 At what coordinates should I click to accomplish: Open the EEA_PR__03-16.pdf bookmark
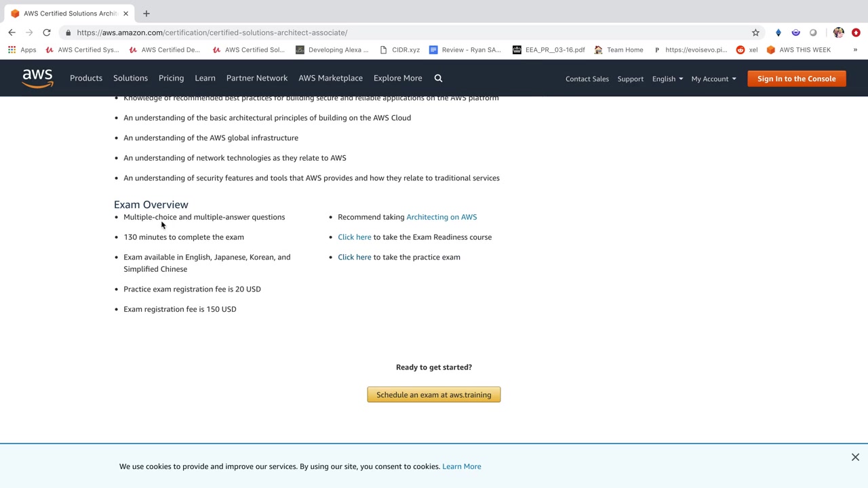[x=549, y=49]
